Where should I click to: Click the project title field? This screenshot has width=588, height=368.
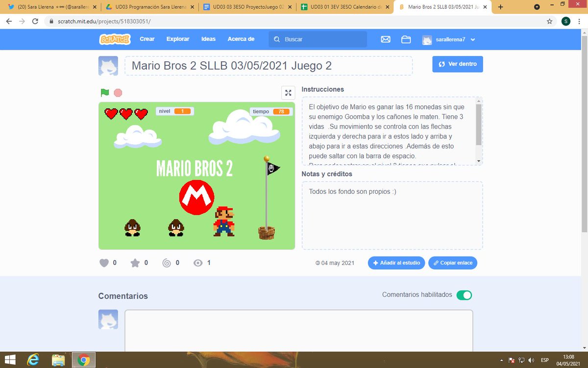tap(269, 66)
